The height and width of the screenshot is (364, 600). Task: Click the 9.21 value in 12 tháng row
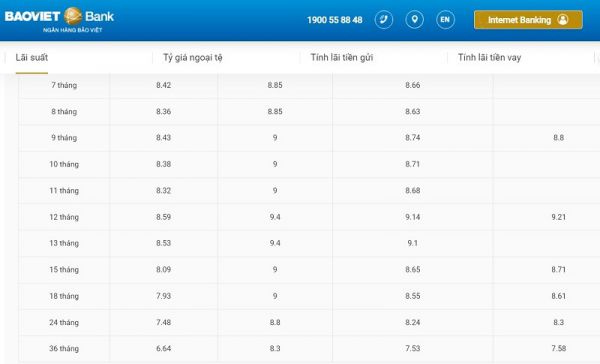(x=558, y=217)
